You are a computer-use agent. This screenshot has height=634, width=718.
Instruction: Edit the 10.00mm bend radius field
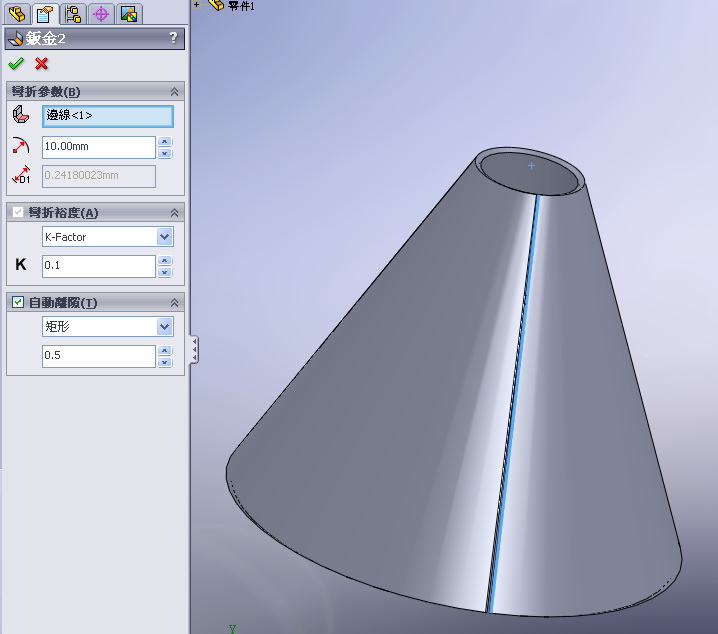pos(99,147)
